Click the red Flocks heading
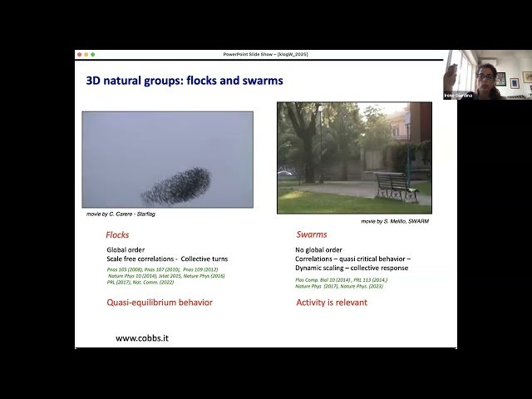The image size is (532, 399). tap(117, 235)
